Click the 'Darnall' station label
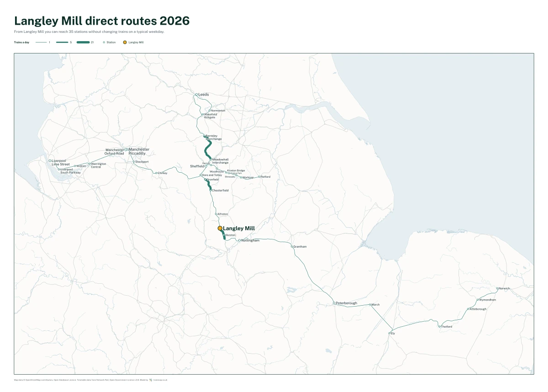 (206, 163)
